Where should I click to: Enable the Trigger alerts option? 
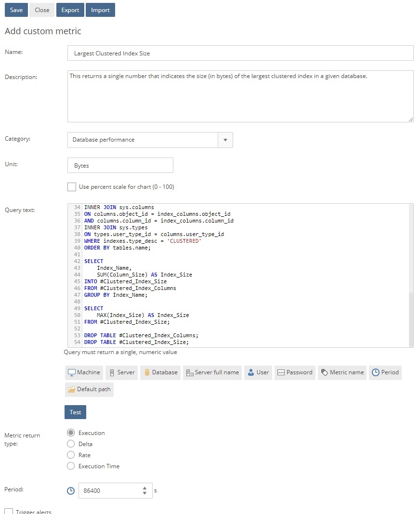click(x=8, y=511)
